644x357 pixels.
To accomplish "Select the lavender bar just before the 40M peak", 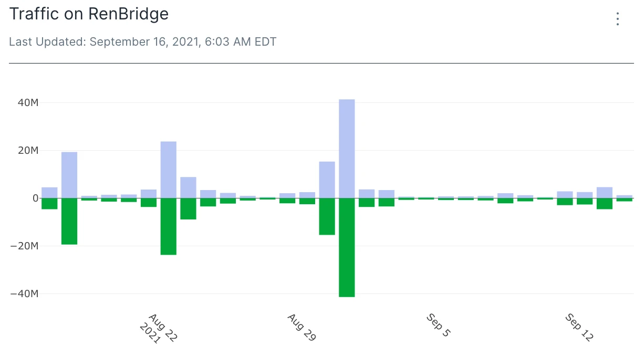I will 327,180.
